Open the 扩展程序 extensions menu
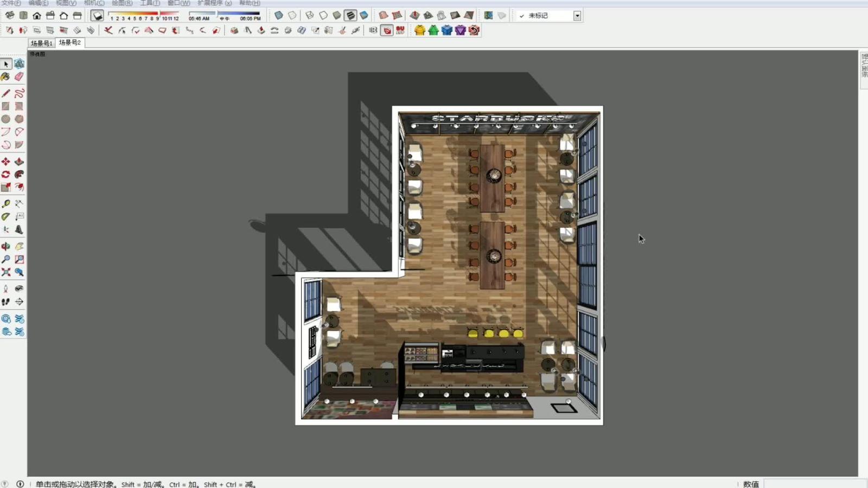The image size is (868, 488). [x=214, y=3]
